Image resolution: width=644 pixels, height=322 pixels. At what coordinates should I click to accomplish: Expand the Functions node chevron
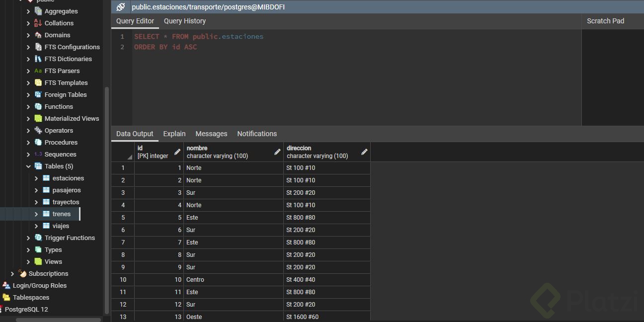[x=28, y=106]
